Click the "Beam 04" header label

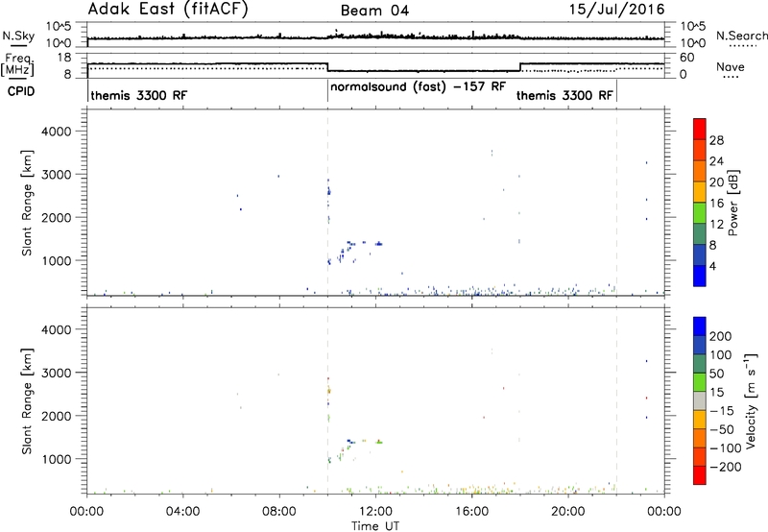(x=374, y=11)
